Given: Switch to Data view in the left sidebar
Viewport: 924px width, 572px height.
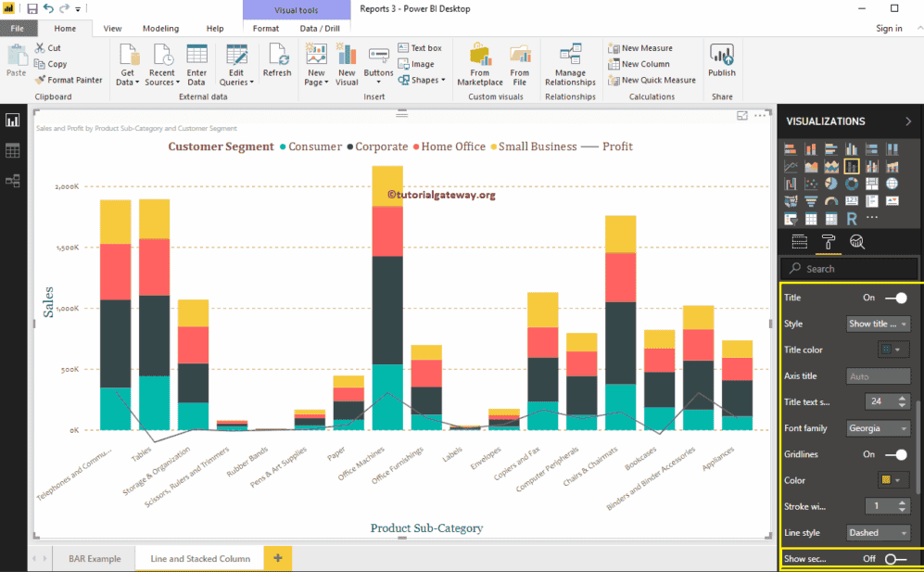Looking at the screenshot, I should (12, 149).
